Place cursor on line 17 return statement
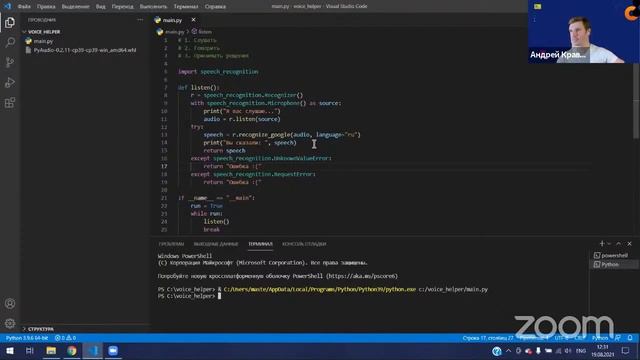The height and width of the screenshot is (360, 640). pyautogui.click(x=232, y=166)
